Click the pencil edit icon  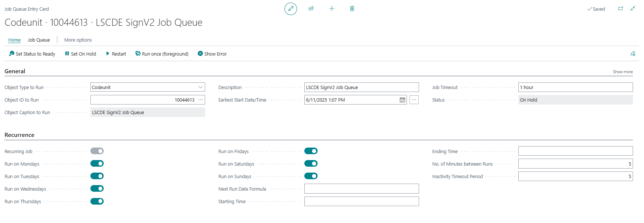click(290, 8)
